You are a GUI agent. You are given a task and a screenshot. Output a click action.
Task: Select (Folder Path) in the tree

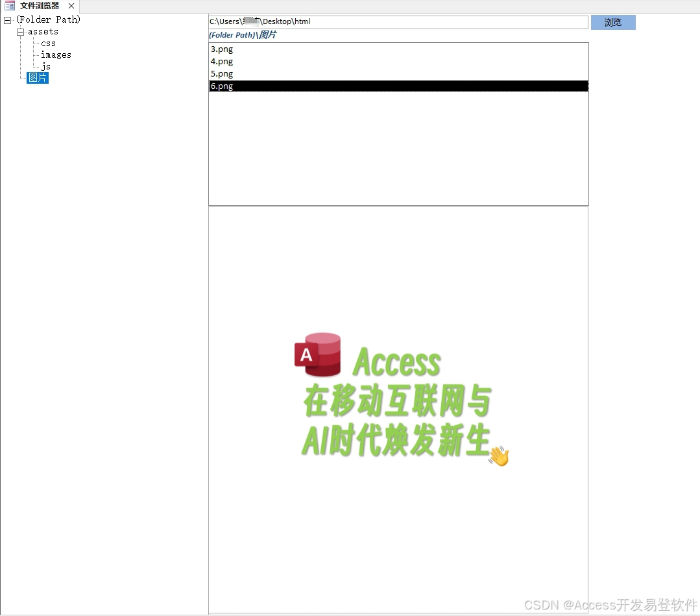(48, 19)
